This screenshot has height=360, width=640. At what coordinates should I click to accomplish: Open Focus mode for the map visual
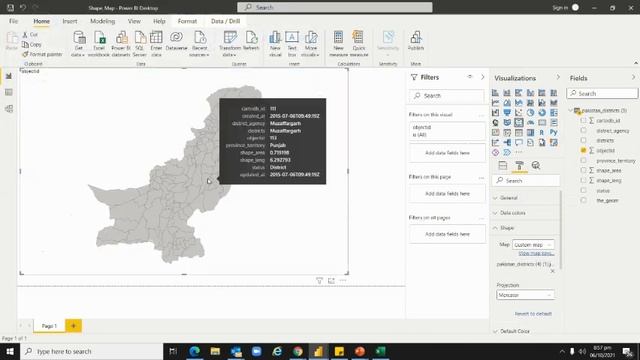click(331, 280)
